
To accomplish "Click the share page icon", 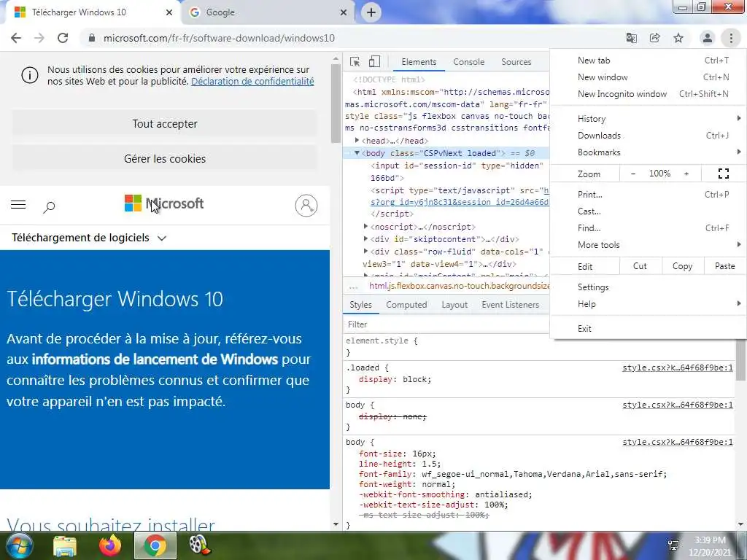I will (655, 38).
